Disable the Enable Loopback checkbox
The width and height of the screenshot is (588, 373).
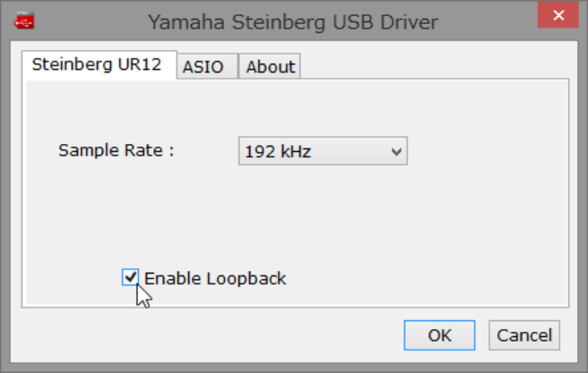pyautogui.click(x=131, y=278)
